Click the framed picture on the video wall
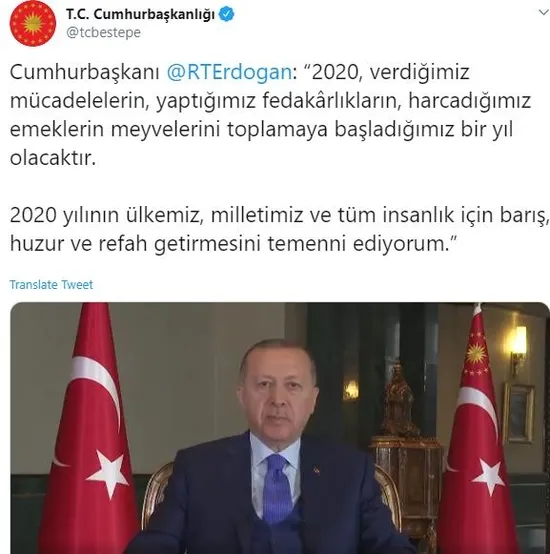This screenshot has height=554, width=550. click(x=519, y=413)
